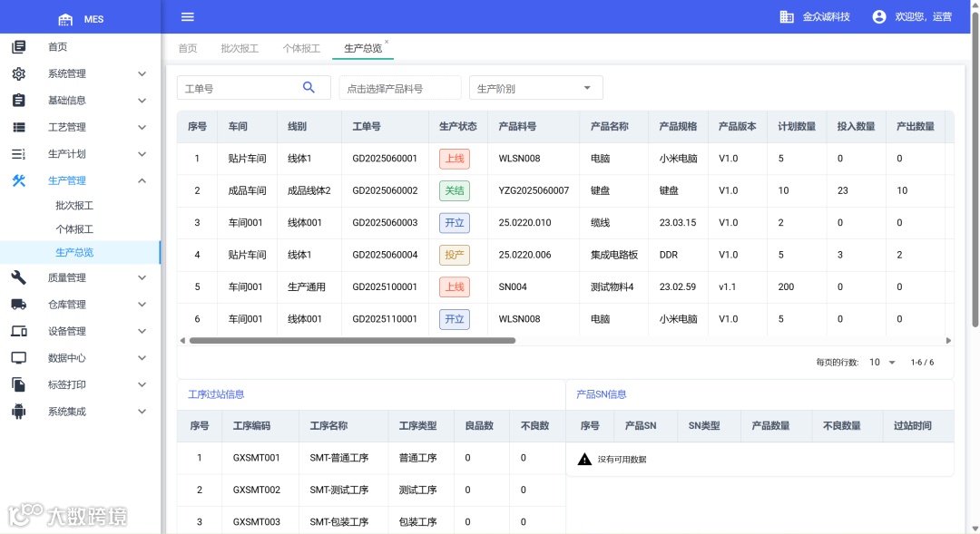
Task: Click the page vertical scrollbar thumb
Action: [x=975, y=169]
